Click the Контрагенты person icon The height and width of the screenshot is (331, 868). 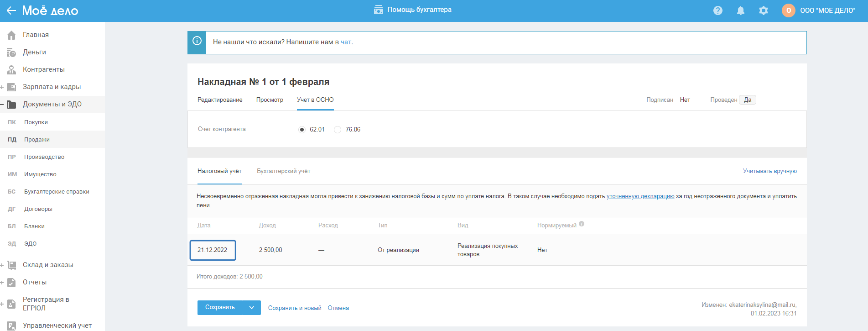11,70
